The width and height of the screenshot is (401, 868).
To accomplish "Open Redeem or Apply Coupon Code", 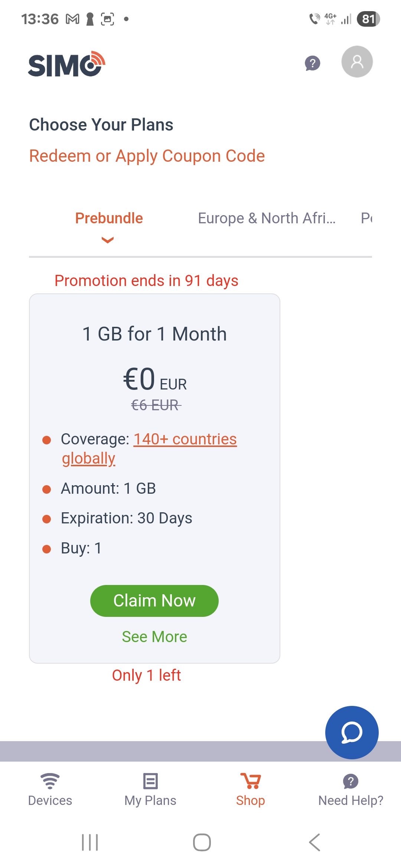I will tap(147, 156).
